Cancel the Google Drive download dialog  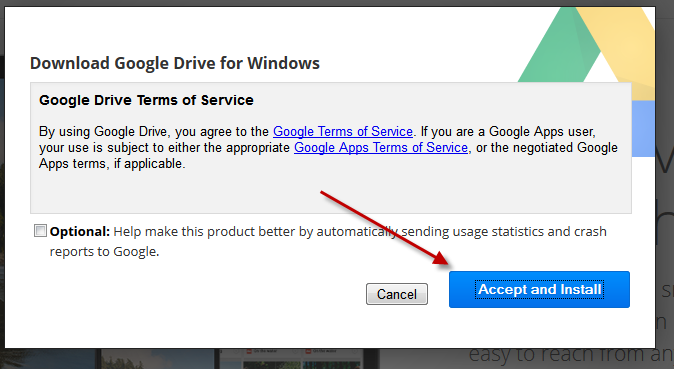click(397, 294)
